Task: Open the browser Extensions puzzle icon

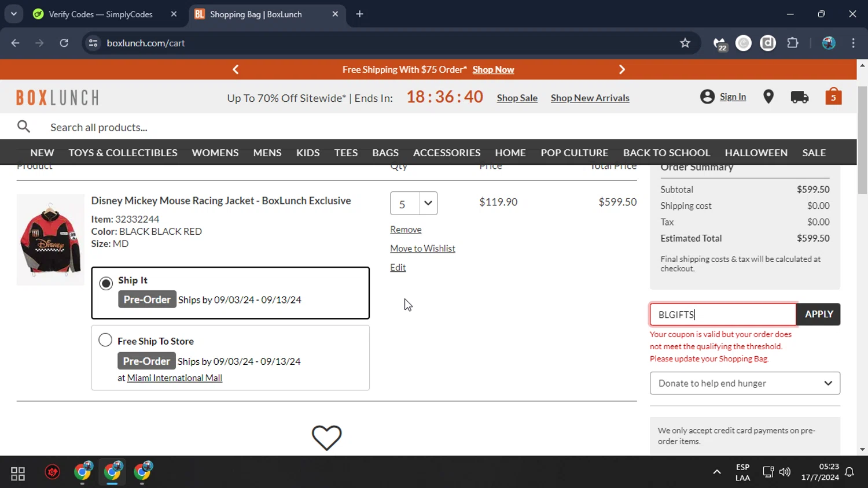Action: tap(793, 43)
